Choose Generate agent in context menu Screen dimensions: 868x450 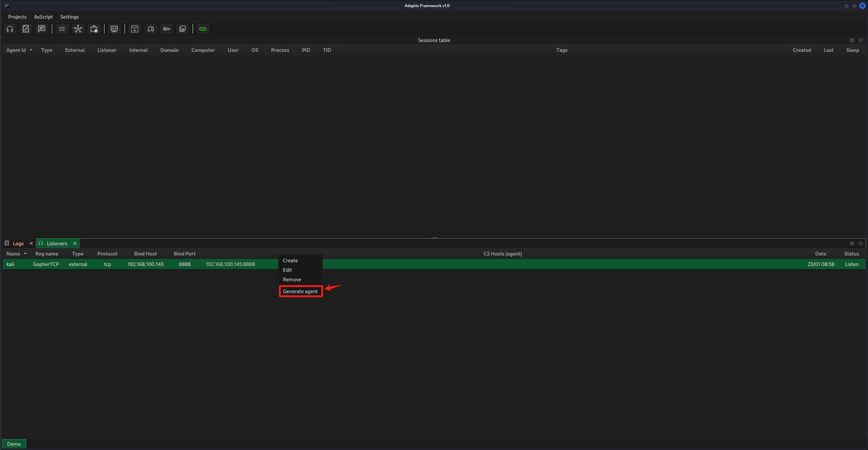300,292
